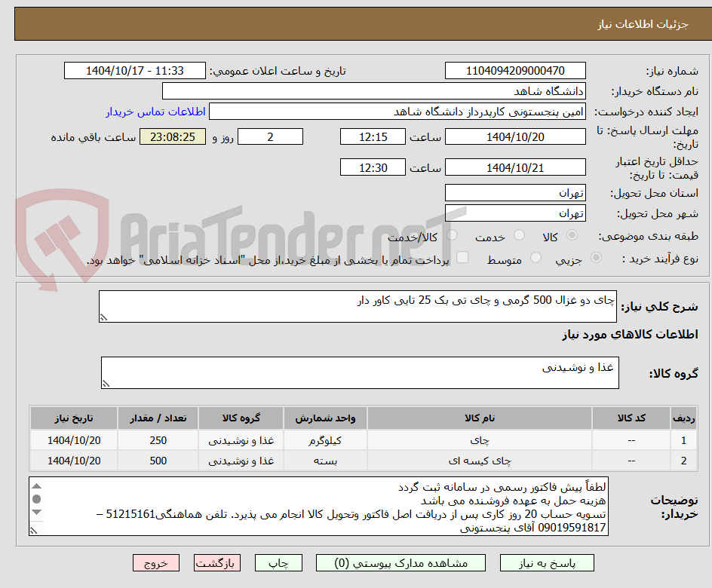
Task: Select the خدمت radio button
Action: (519, 235)
